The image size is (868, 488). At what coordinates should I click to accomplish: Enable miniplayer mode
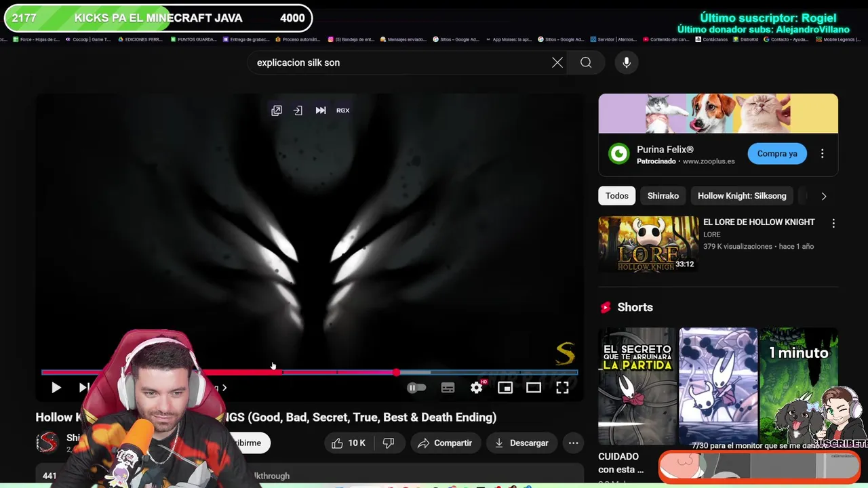[505, 388]
